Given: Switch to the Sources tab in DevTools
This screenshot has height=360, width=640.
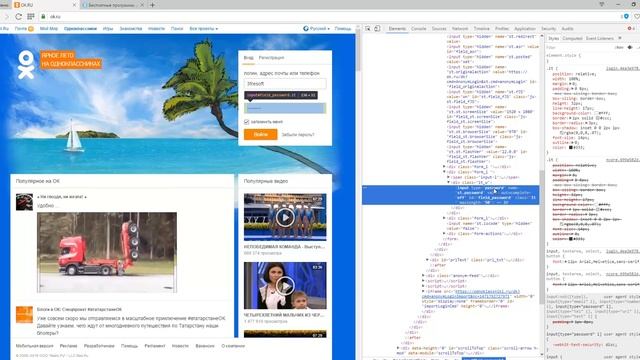Looking at the screenshot, I should coord(439,29).
